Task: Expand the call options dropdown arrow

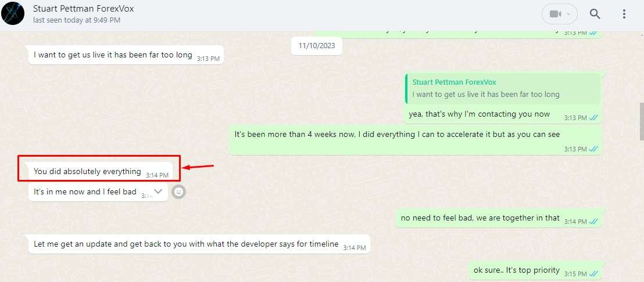Action: point(569,15)
